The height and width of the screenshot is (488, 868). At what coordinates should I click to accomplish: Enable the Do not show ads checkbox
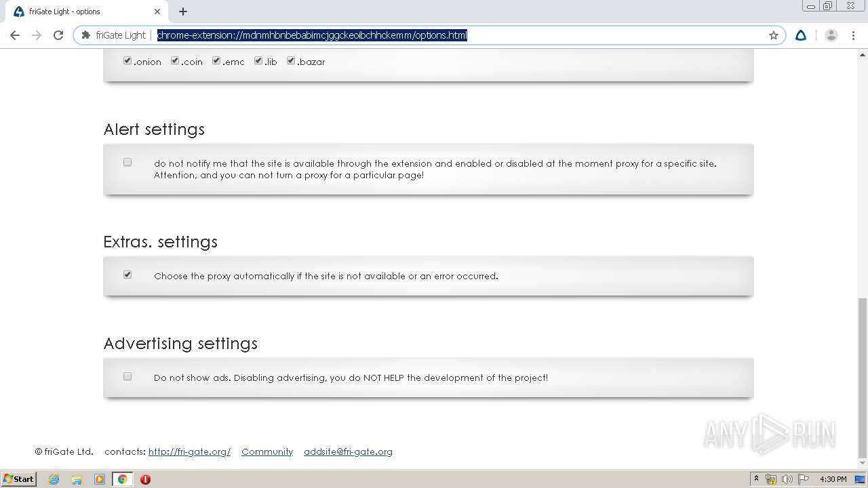coord(127,376)
